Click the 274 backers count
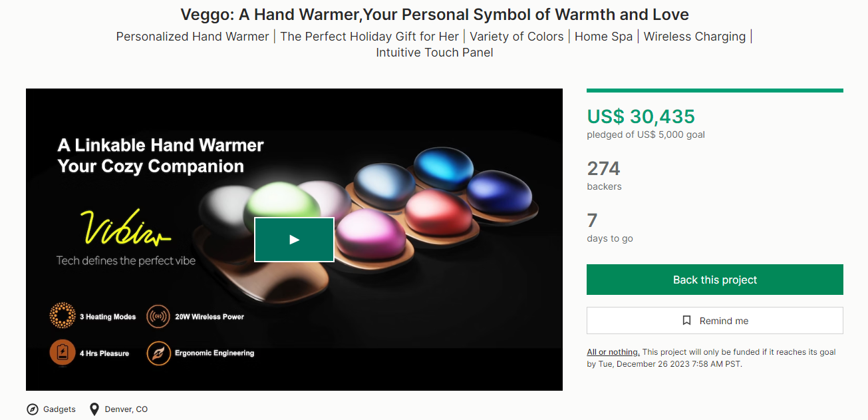868x420 pixels. [603, 168]
